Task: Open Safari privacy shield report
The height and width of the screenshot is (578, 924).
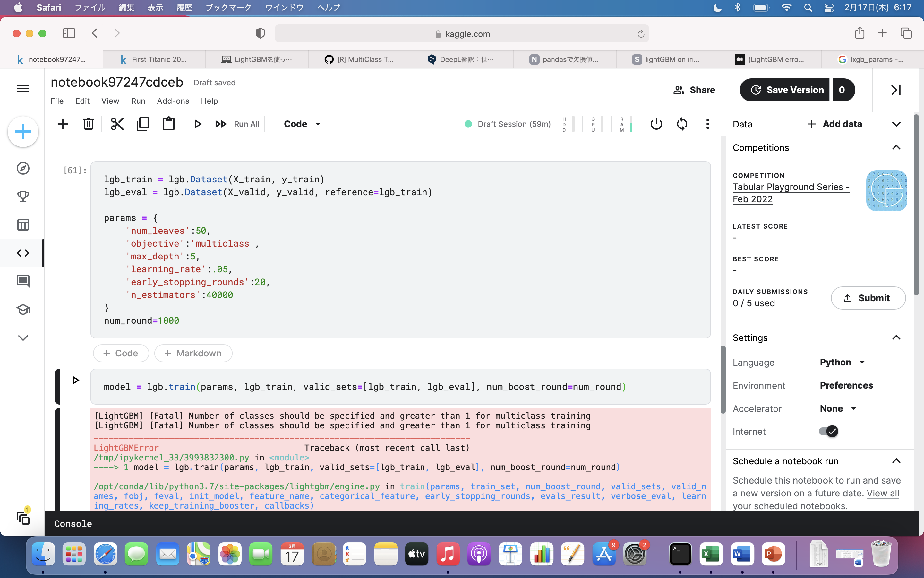Action: (260, 33)
